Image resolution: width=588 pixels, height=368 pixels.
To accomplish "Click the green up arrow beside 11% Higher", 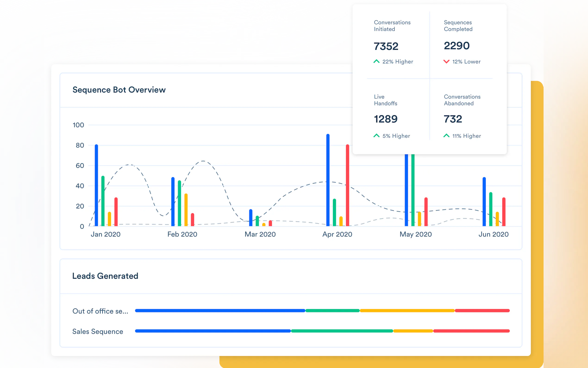I will [x=446, y=136].
